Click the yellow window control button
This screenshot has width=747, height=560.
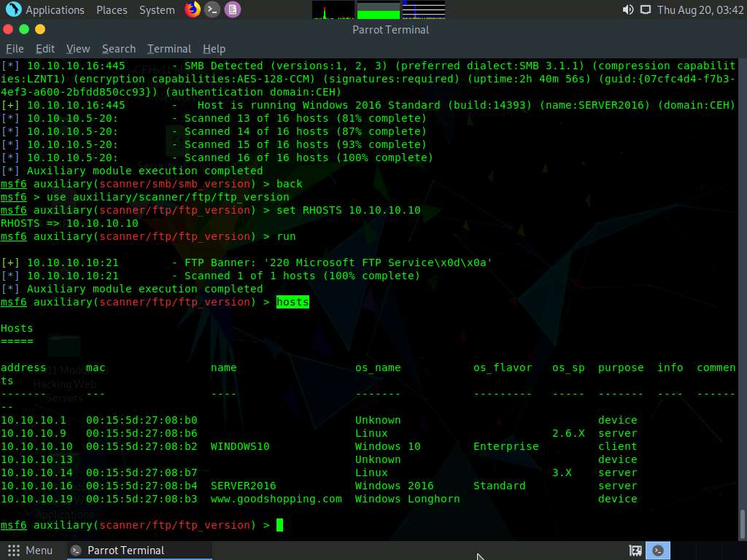click(40, 29)
